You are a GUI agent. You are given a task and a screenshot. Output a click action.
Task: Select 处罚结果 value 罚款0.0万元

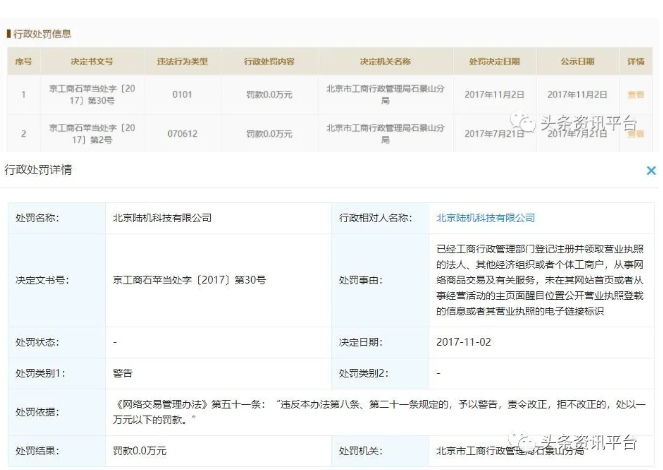click(x=140, y=451)
